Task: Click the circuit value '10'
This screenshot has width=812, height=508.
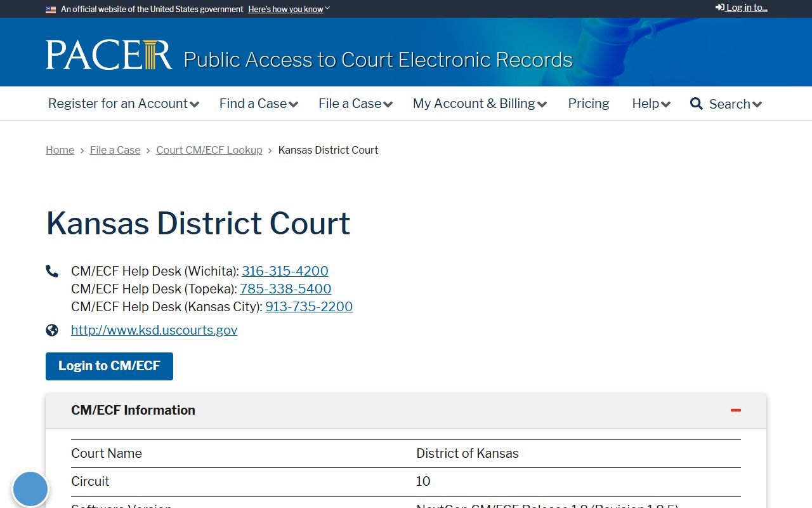Action: (423, 481)
